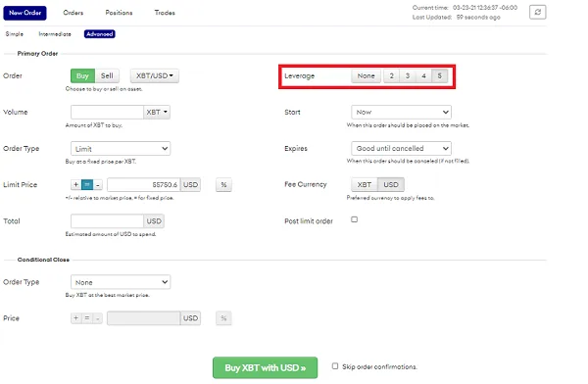Select the Simple order form mode
This screenshot has height=384, width=588.
pos(15,34)
